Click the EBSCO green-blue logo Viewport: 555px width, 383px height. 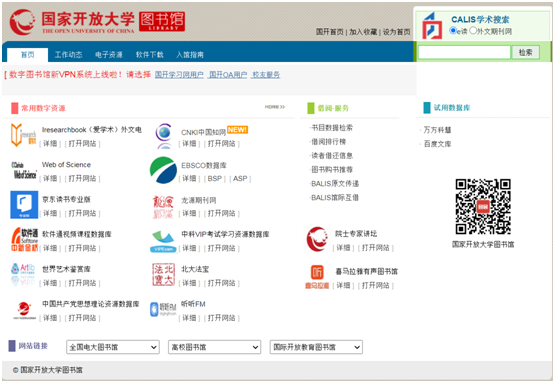(x=163, y=170)
